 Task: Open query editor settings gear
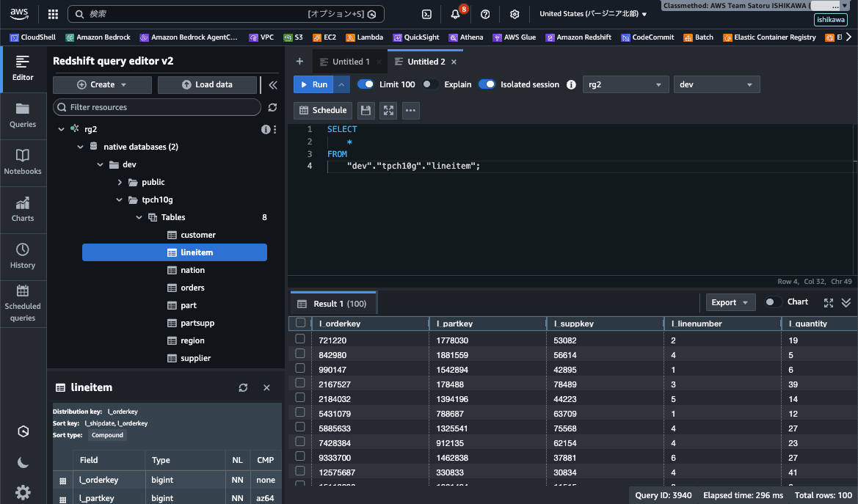point(23,492)
